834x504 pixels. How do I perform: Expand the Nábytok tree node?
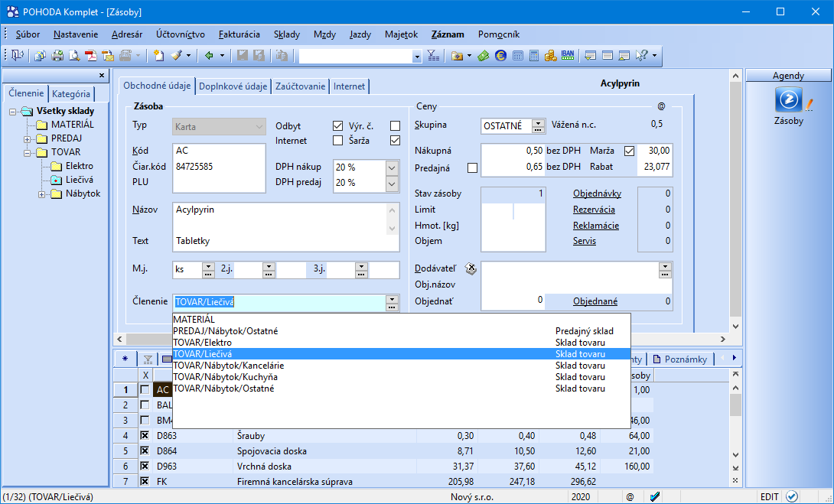click(x=42, y=194)
